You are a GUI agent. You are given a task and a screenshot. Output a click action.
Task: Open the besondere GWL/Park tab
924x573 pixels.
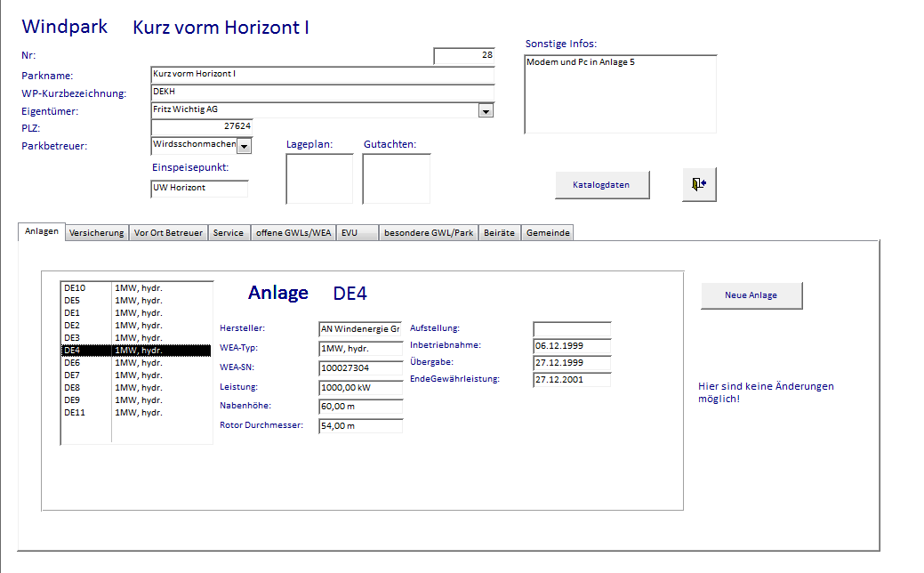(428, 233)
